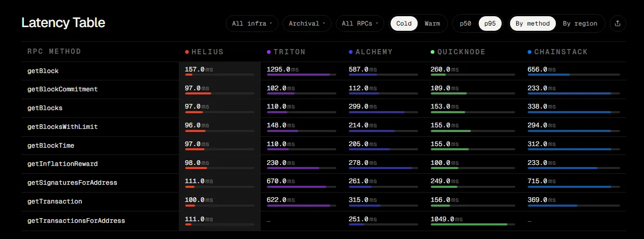Click Chainstack 715.0 ms getSignaturesForAddress value
Screen dimensions: 644x239
click(x=541, y=181)
